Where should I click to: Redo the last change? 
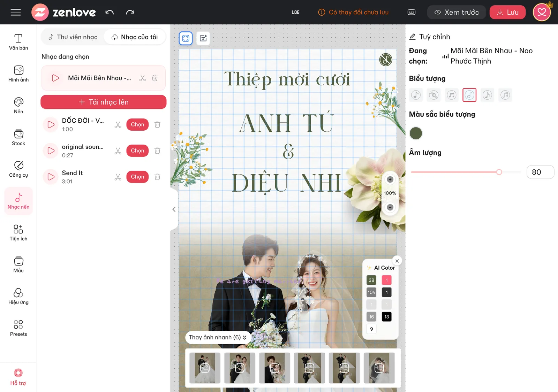point(130,12)
